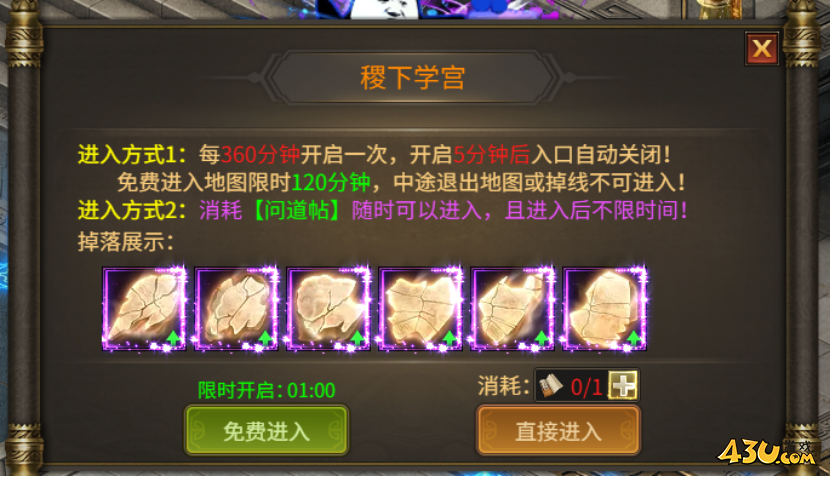The image size is (831, 477).
Task: Select the fourth drop fragment item
Action: point(421,309)
